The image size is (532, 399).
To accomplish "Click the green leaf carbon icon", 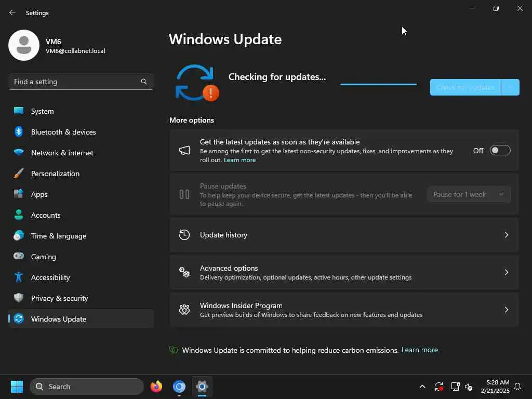I will pyautogui.click(x=174, y=350).
